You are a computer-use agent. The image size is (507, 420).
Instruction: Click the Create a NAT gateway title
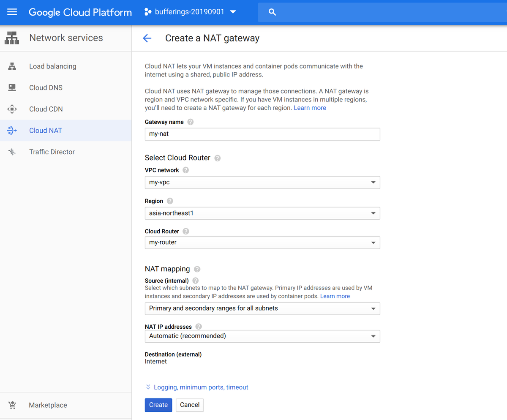(x=212, y=38)
